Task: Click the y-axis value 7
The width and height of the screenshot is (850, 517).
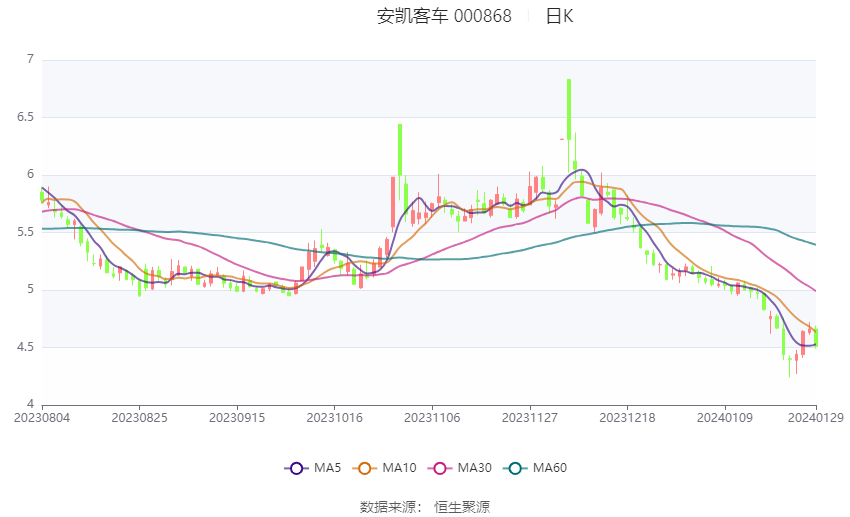Action: pyautogui.click(x=30, y=59)
